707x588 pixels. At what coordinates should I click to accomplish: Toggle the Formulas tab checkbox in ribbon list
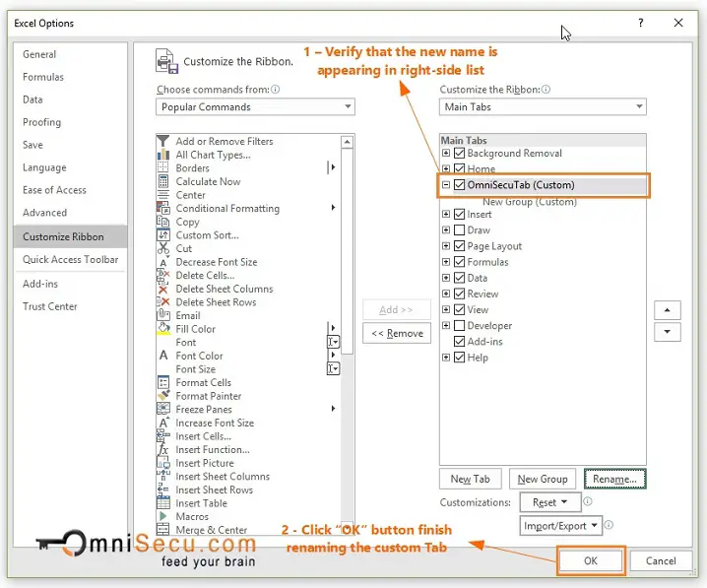pos(459,262)
